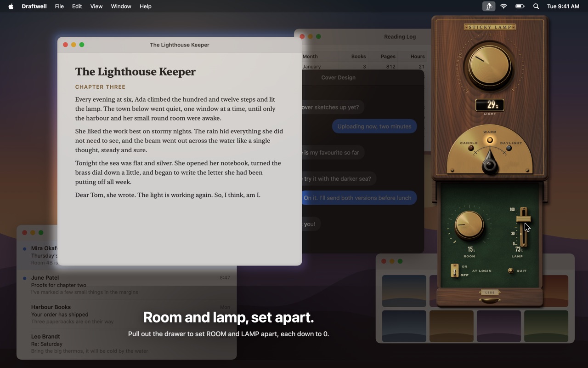Image resolution: width=588 pixels, height=368 pixels.
Task: Collapse the drawer with the LESS label
Action: [x=490, y=293]
